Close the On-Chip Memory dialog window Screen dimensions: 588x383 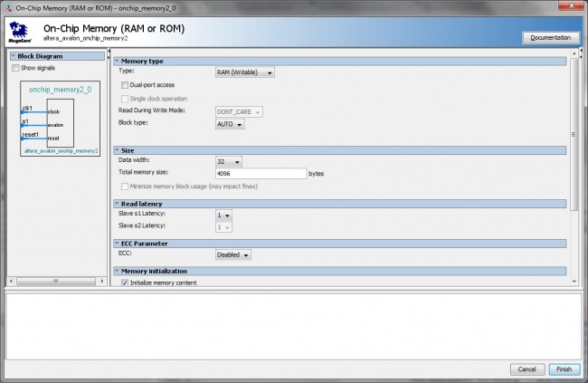click(x=571, y=6)
